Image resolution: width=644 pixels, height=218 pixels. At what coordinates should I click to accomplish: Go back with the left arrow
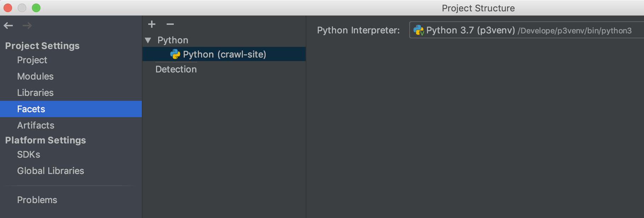pyautogui.click(x=8, y=26)
